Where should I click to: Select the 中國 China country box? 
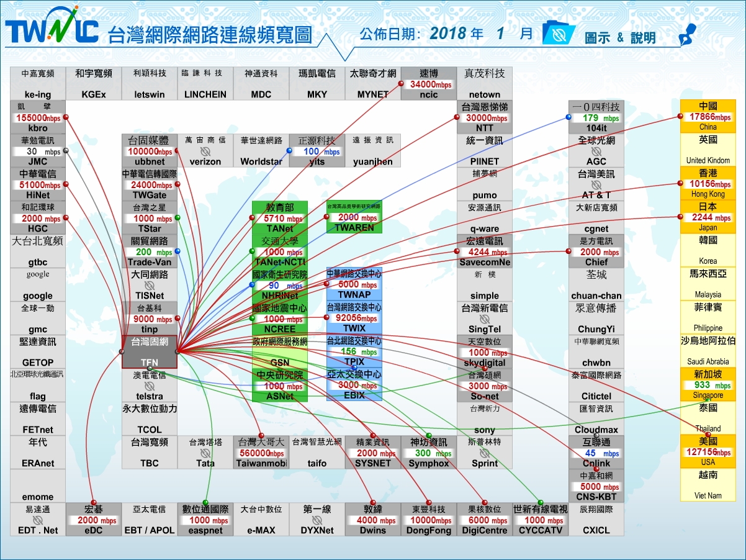pyautogui.click(x=708, y=117)
